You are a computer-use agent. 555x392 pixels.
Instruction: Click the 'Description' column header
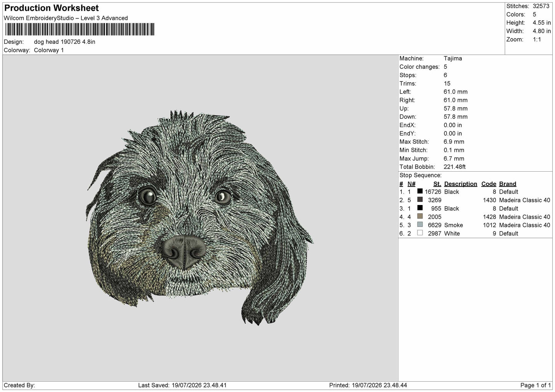point(461,184)
